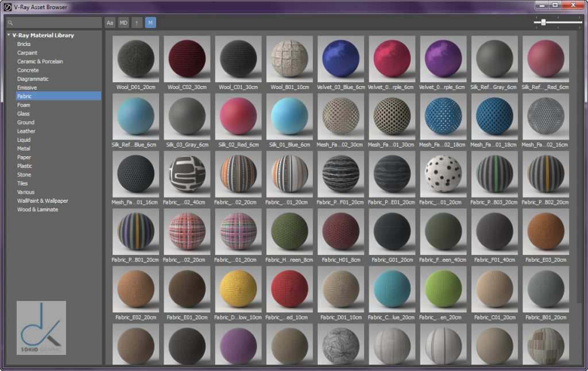Image resolution: width=588 pixels, height=371 pixels.
Task: Collapse the V-Ray Material Library tree
Action: tap(9, 35)
